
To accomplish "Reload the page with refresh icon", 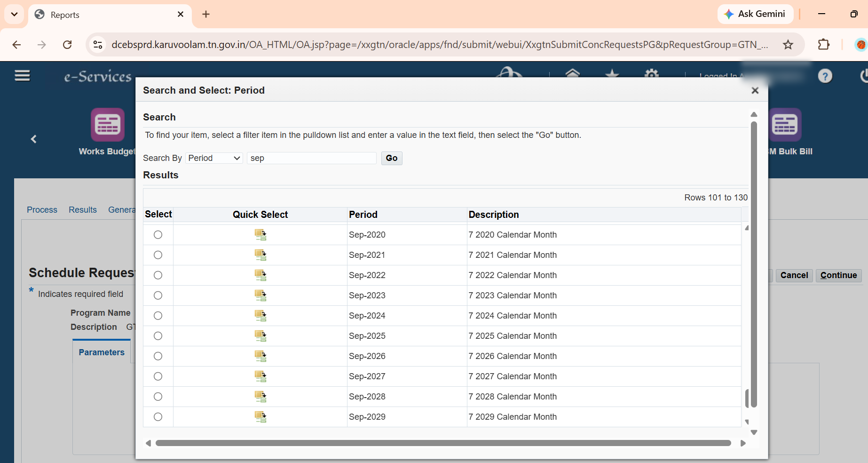I will (x=67, y=45).
